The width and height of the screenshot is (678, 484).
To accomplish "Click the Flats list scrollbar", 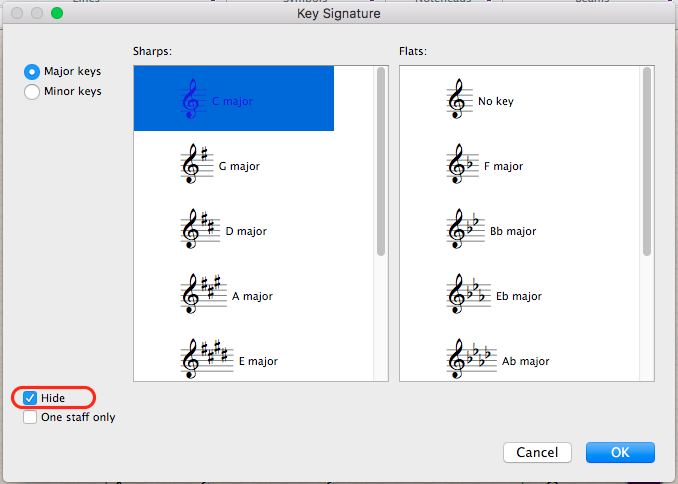I will coord(648,160).
